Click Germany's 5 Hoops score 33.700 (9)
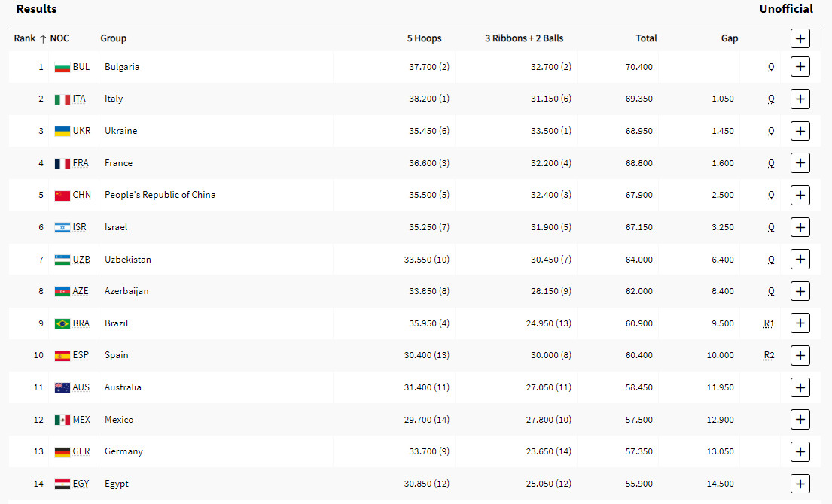The image size is (832, 504). (x=428, y=451)
